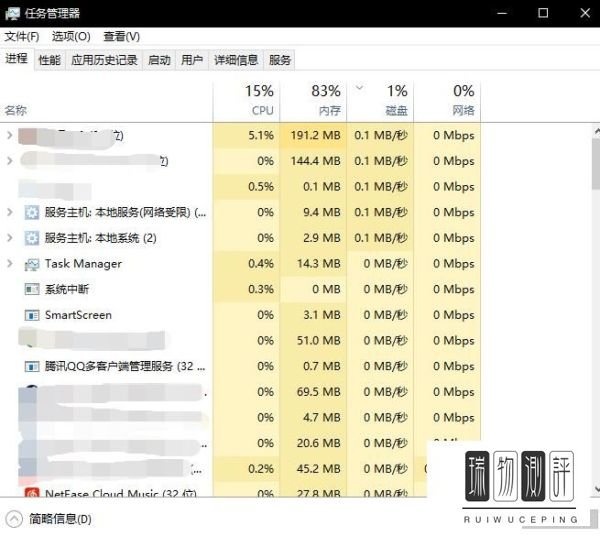Click the 191.2 MB memory cell
This screenshot has height=536, width=600.
tap(313, 135)
